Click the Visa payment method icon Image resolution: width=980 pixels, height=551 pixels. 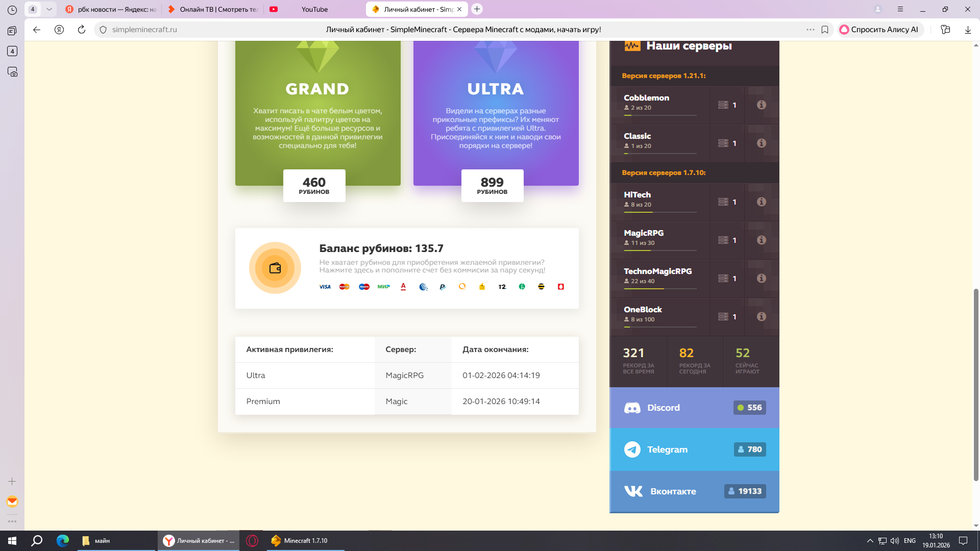325,287
